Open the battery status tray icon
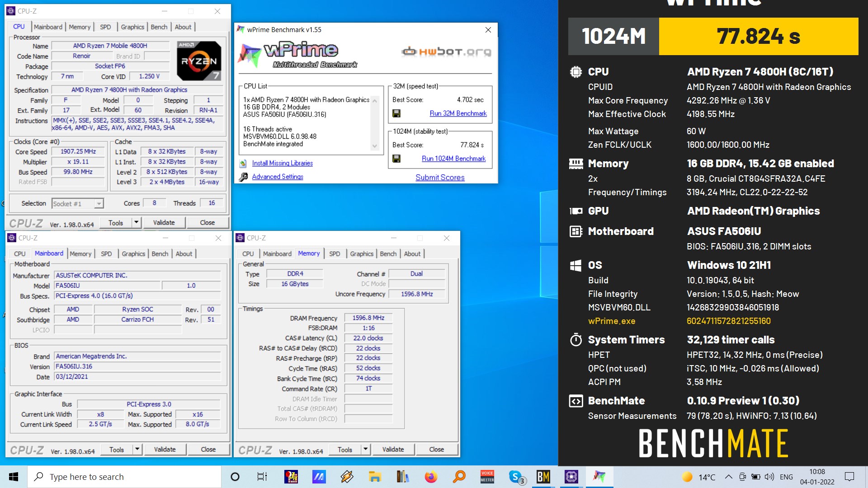This screenshot has width=868, height=488. [755, 477]
